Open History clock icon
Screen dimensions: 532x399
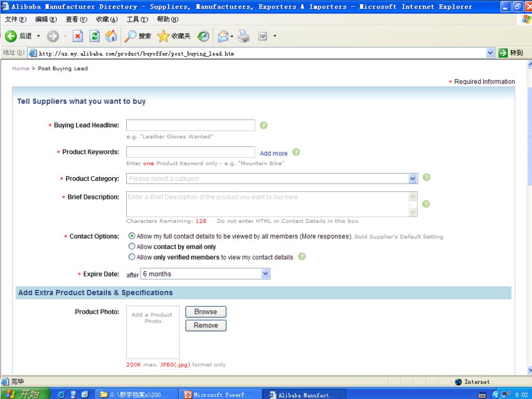pyautogui.click(x=203, y=36)
